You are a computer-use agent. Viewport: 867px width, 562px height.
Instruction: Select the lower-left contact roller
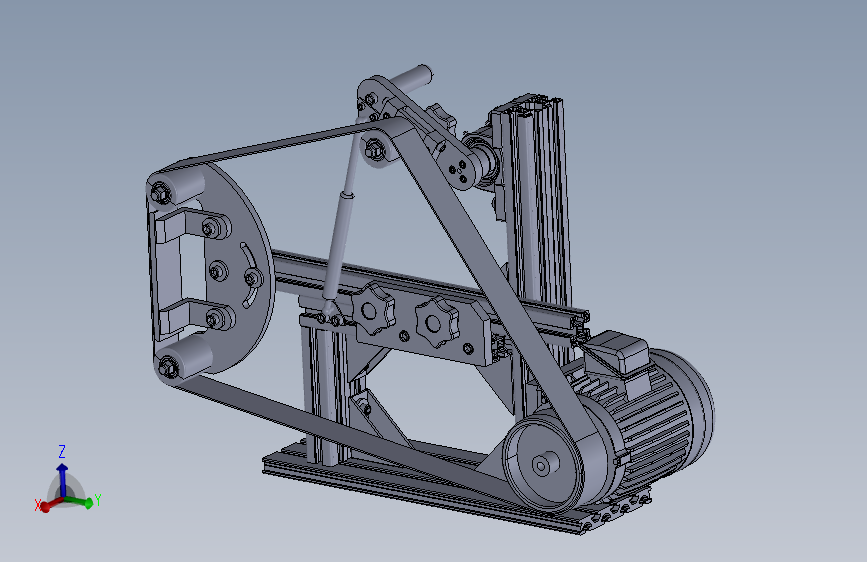pyautogui.click(x=183, y=358)
